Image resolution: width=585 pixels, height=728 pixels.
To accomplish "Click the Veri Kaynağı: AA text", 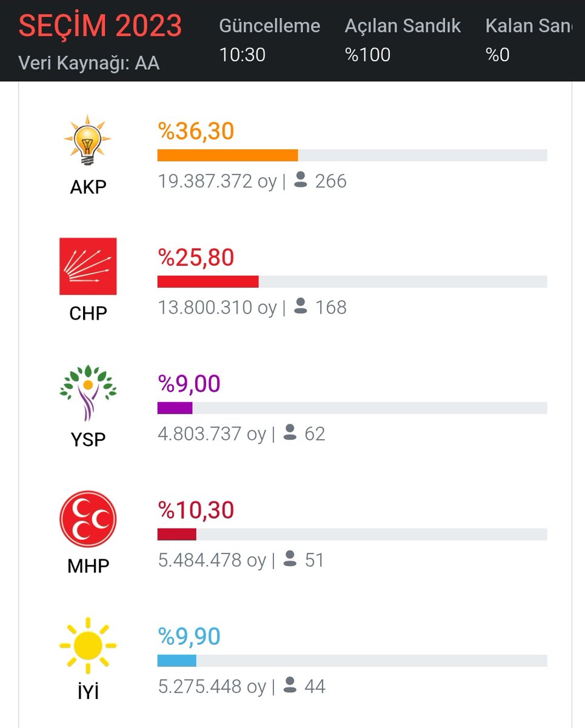I will pos(89,63).
